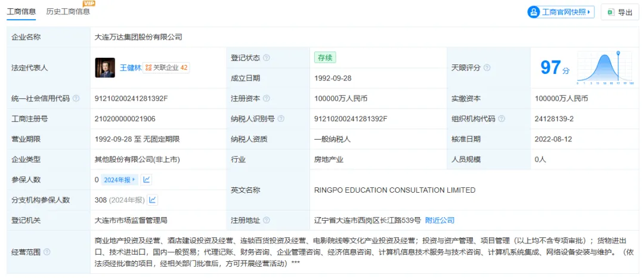Select organization code 24128139-2
This screenshot has height=278, width=644.
tap(554, 119)
